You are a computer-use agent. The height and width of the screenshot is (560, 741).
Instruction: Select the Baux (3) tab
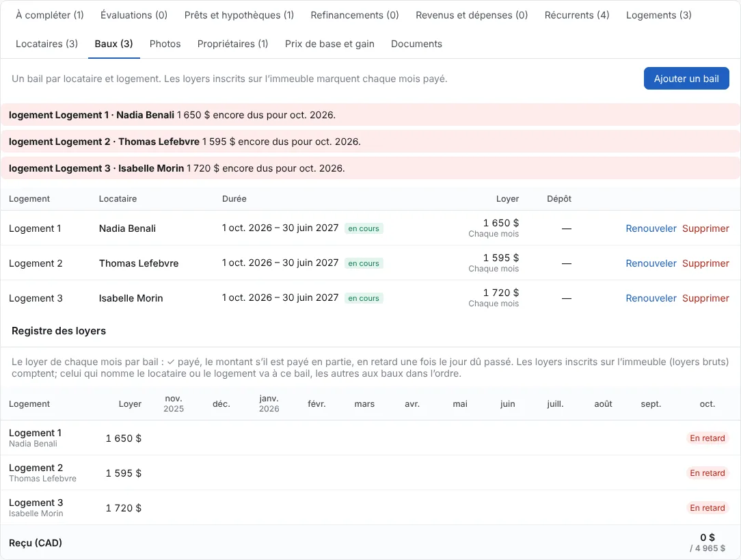tap(114, 44)
